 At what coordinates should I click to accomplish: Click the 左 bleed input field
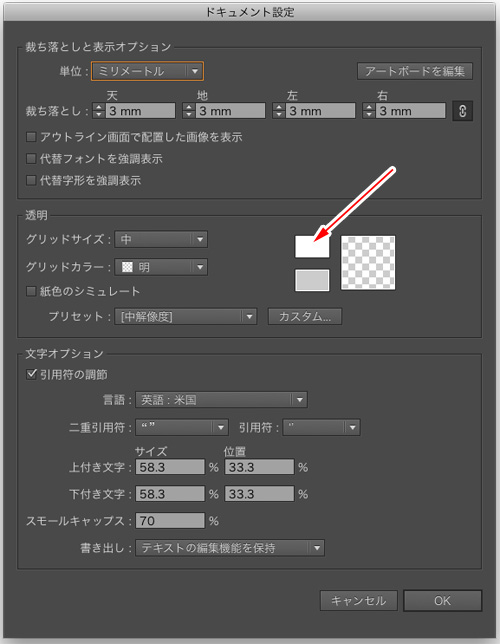click(x=320, y=111)
